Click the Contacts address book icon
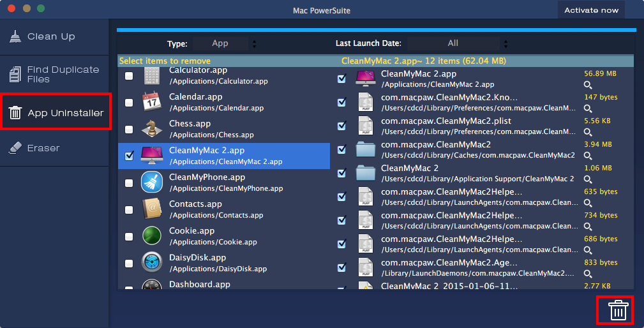Viewport: 644px width, 328px height. pyautogui.click(x=151, y=209)
